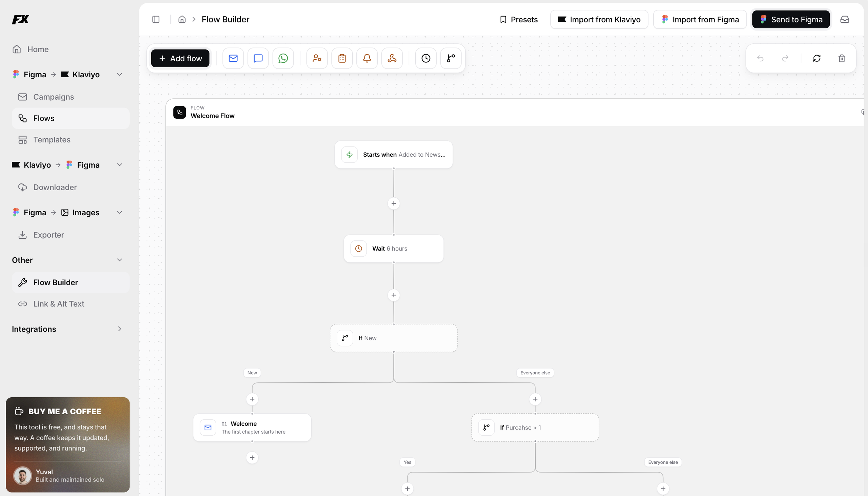The image size is (868, 496).
Task: Open Templates in sidebar
Action: (x=71, y=140)
